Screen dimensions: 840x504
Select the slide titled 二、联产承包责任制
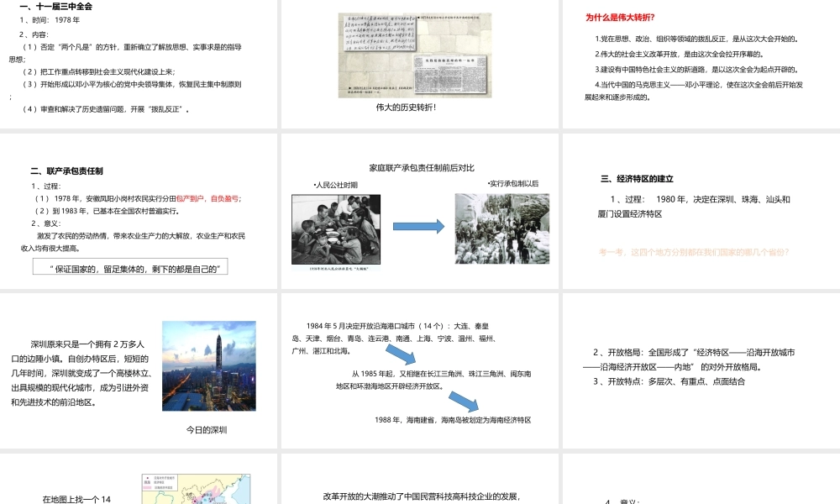(139, 211)
